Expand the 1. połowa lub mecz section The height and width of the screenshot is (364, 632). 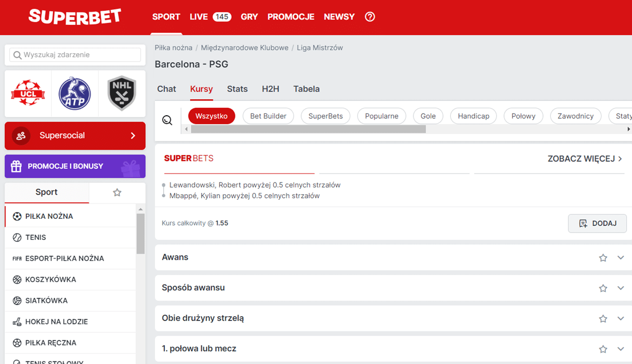pyautogui.click(x=620, y=348)
